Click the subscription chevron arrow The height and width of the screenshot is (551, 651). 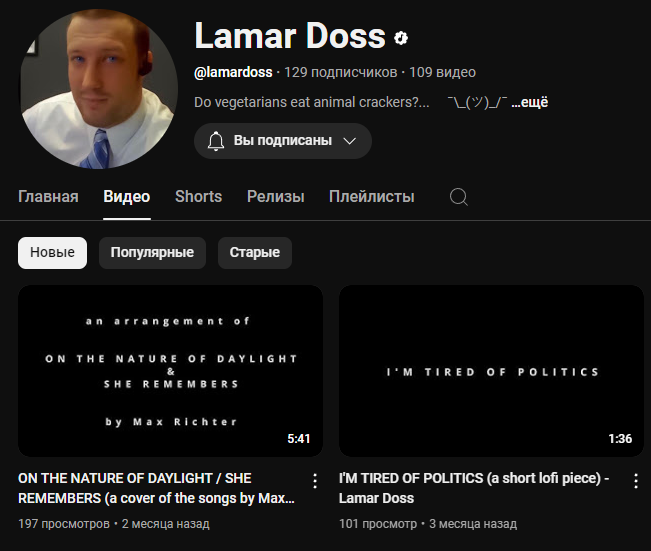pyautogui.click(x=350, y=141)
